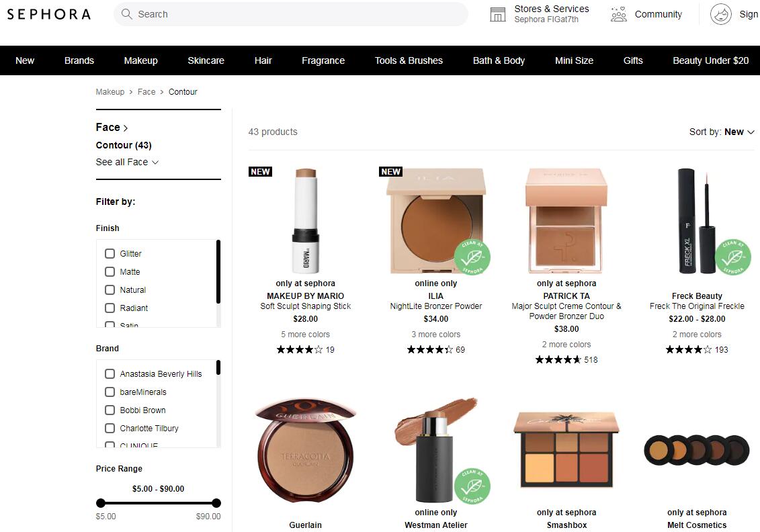Open the Skincare menu
This screenshot has width=760, height=532.
(x=206, y=60)
